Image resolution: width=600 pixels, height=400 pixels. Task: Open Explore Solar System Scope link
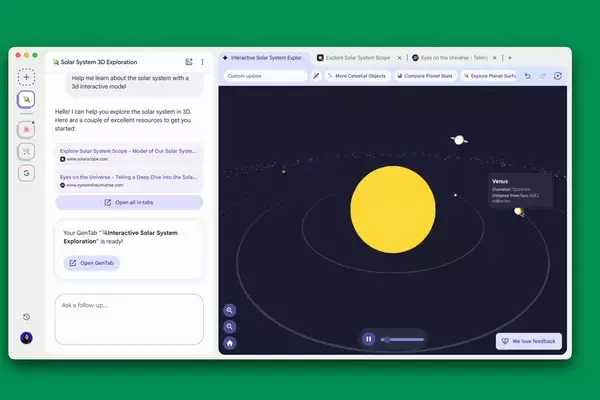pos(129,154)
